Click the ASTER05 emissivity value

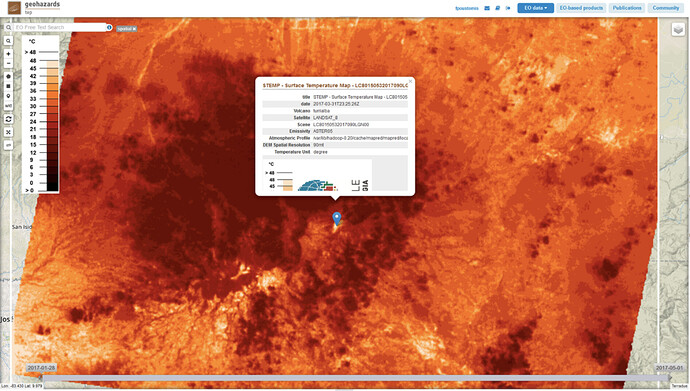point(323,132)
